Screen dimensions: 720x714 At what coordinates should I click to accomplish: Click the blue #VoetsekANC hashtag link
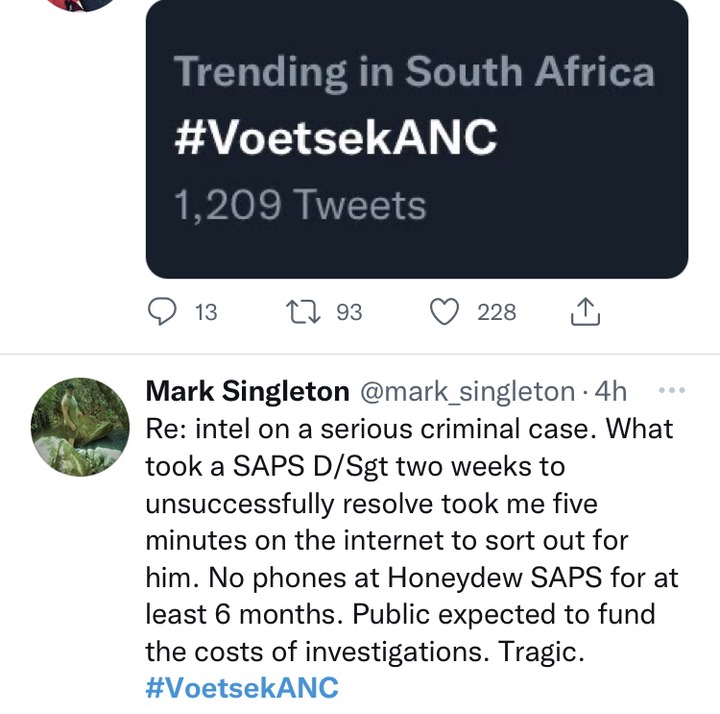click(x=242, y=688)
